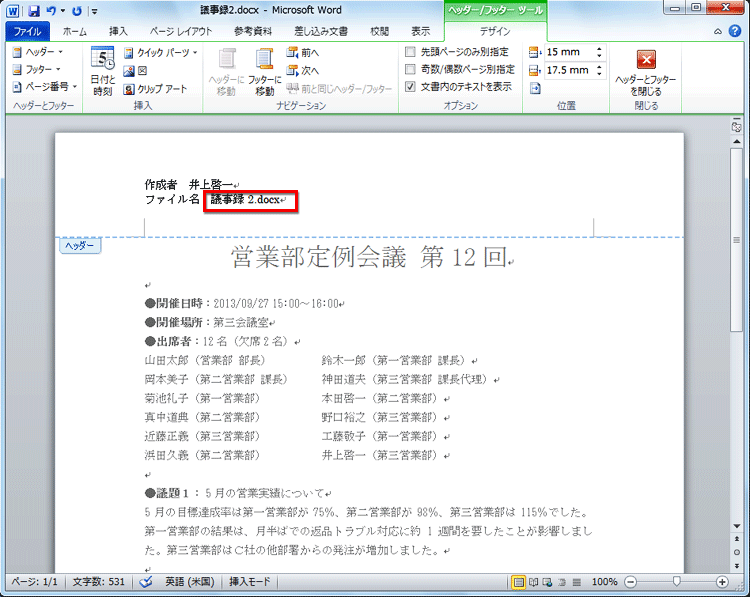Open the ヘッダー dropdown in ribbon
The width and height of the screenshot is (750, 597).
pos(38,52)
